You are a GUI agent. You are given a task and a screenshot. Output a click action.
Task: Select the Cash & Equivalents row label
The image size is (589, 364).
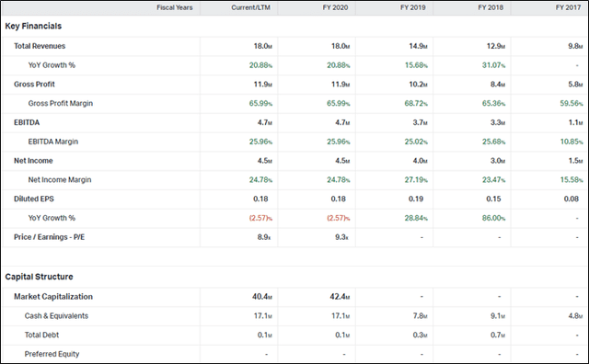click(56, 316)
